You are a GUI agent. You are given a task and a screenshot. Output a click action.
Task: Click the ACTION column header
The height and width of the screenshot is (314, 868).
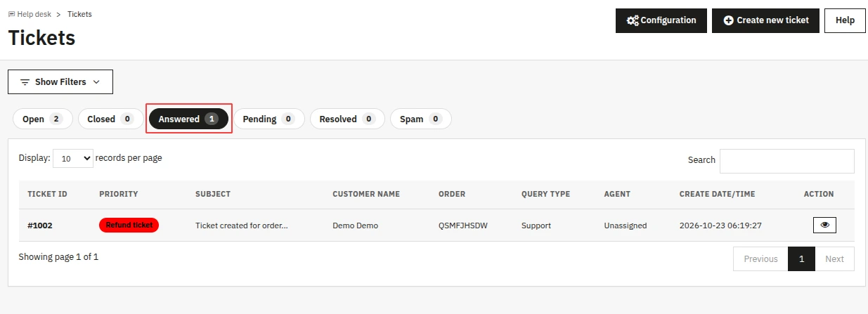tap(819, 194)
